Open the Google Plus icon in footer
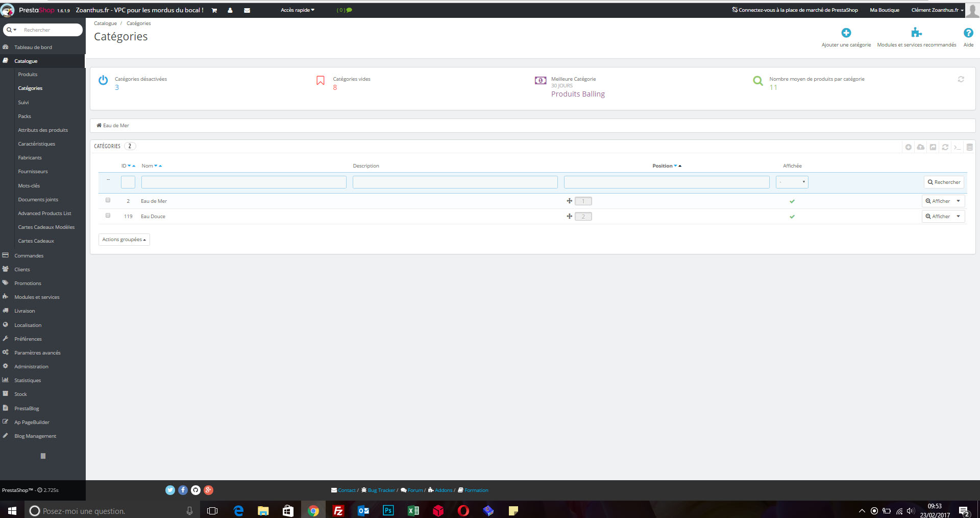 (x=208, y=490)
